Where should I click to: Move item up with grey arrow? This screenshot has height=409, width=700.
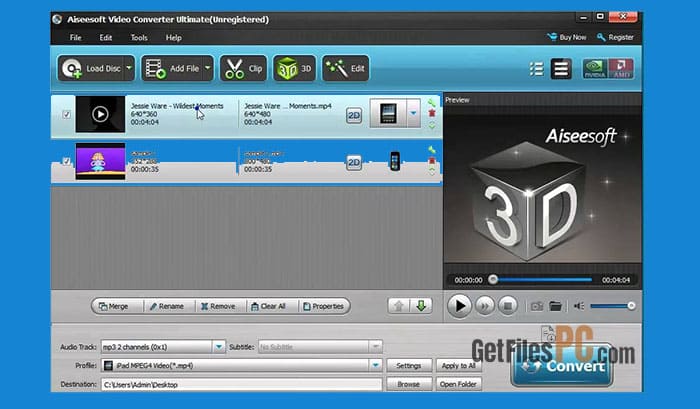399,306
